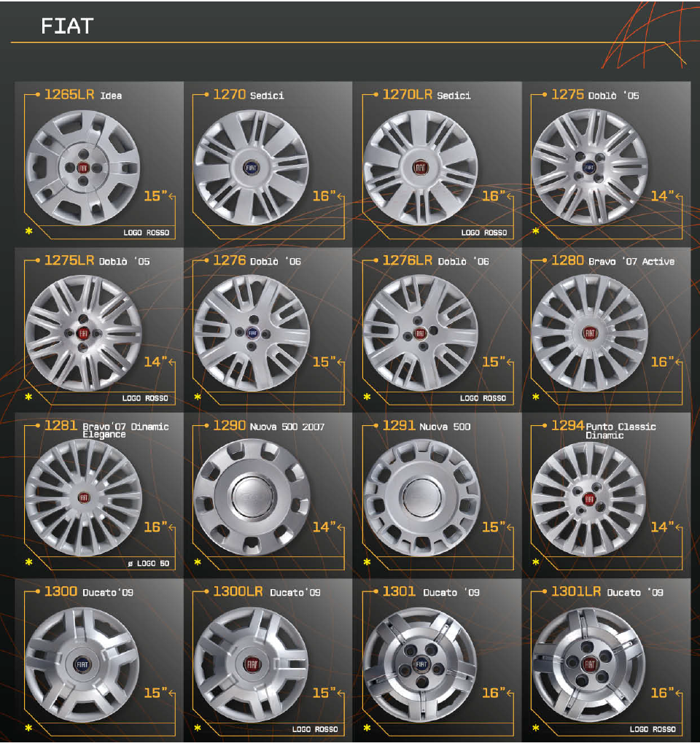700x746 pixels.
Task: Select the product code 1275LR
Action: coord(69,260)
